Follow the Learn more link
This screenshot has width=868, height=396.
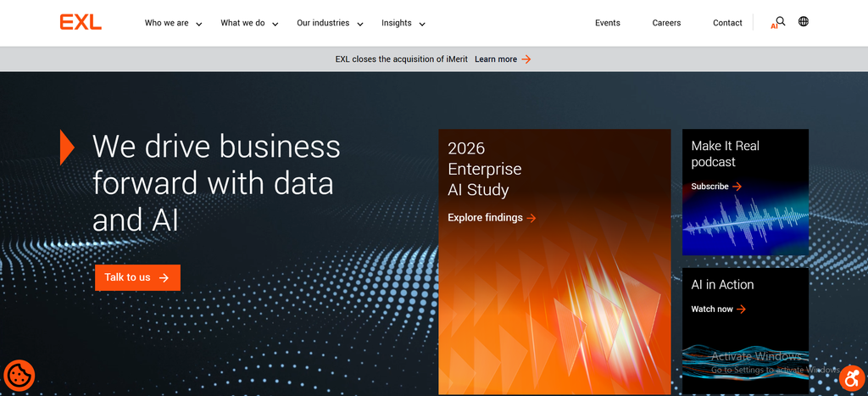(x=496, y=59)
